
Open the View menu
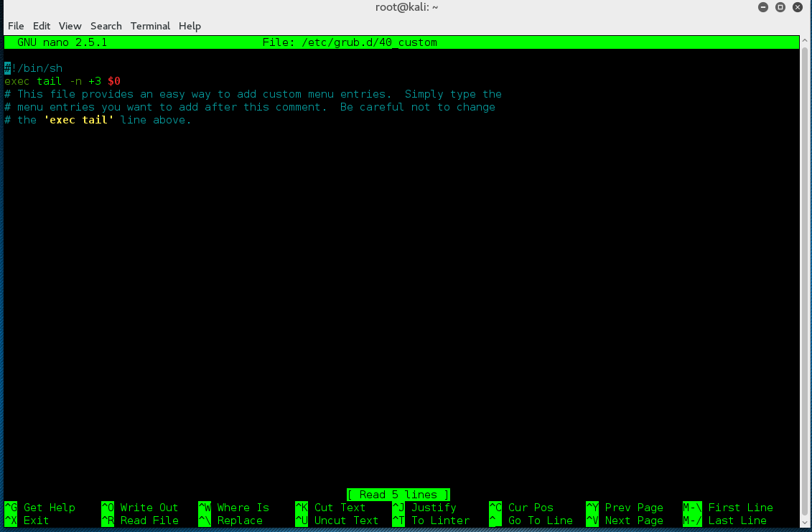(x=70, y=26)
